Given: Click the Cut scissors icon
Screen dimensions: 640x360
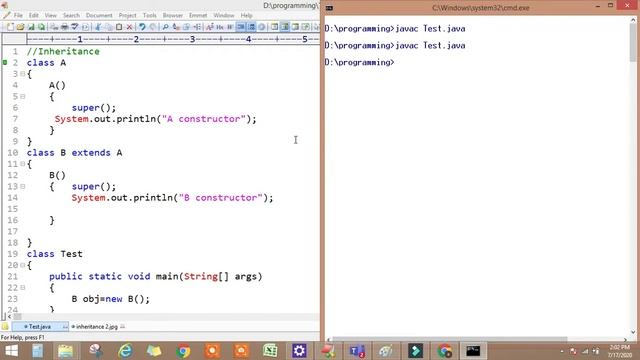Looking at the screenshot, I should 98,27.
